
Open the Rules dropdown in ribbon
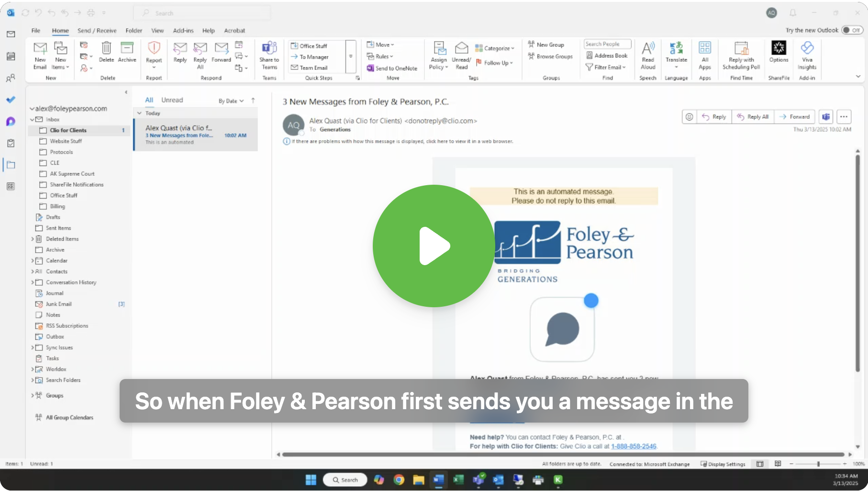380,56
